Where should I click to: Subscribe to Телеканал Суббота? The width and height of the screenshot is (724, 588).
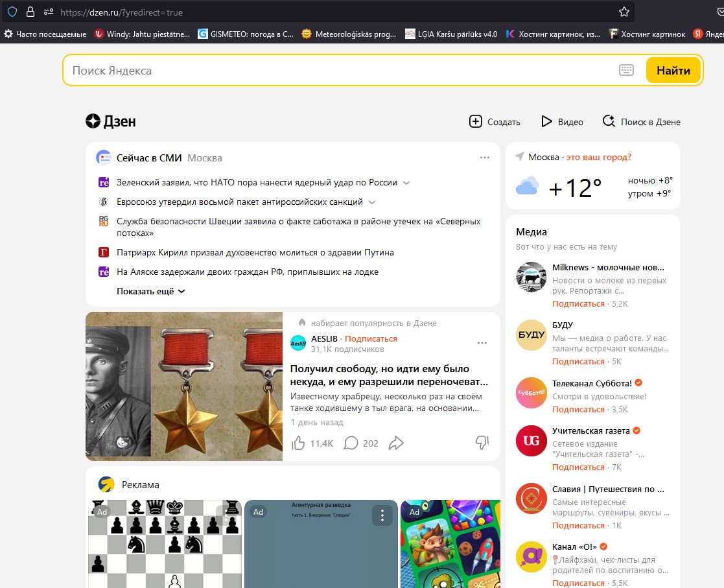coord(578,409)
